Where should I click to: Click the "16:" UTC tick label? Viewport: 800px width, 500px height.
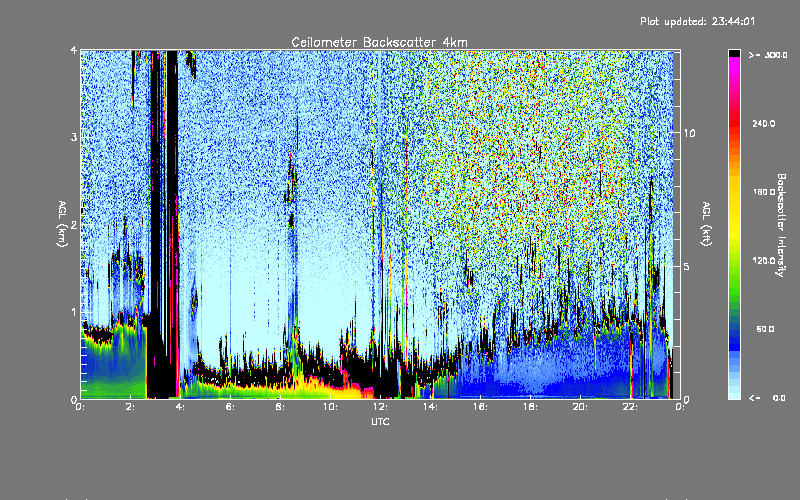pos(480,407)
